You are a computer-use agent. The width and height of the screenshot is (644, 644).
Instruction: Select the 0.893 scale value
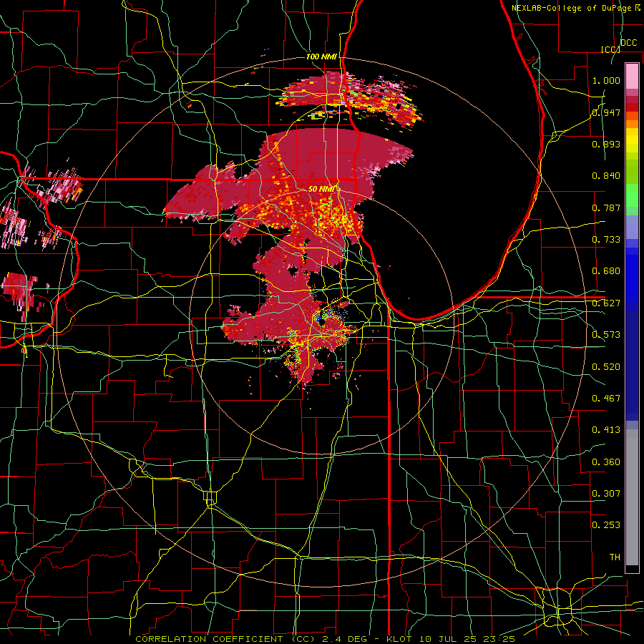point(606,144)
